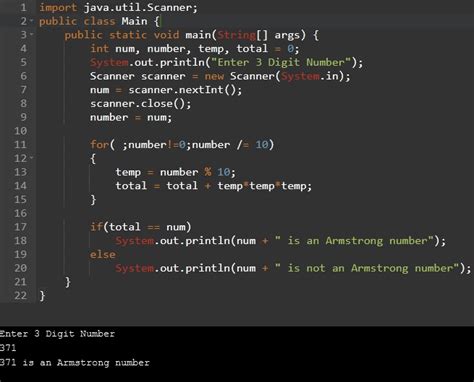Click the console output "371 is an Armstrong number"
The width and height of the screenshot is (474, 382).
(x=75, y=362)
